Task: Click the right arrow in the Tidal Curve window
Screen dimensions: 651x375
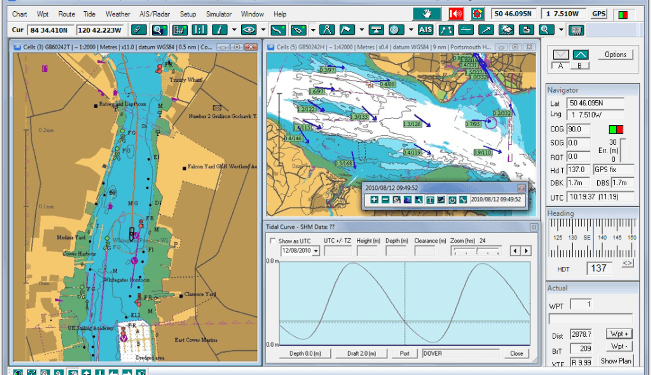Action: click(x=526, y=251)
